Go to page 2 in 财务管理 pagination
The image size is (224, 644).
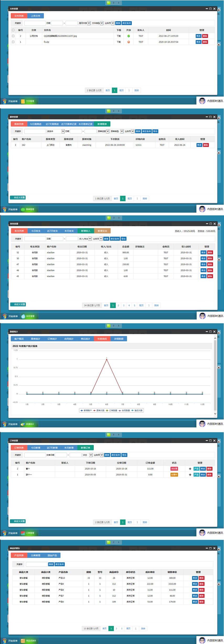118,306
